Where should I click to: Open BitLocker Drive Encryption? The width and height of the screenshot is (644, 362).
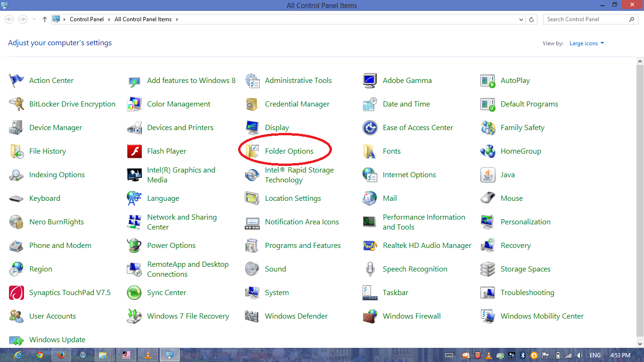pyautogui.click(x=72, y=104)
